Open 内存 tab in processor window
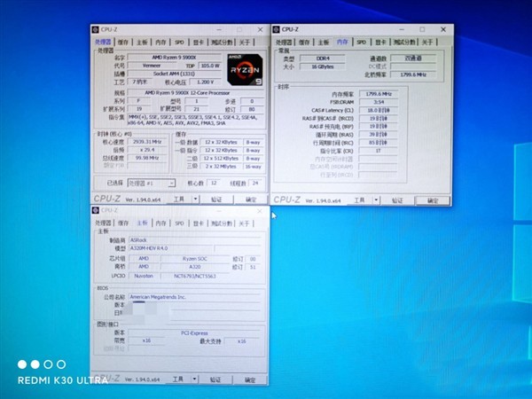532x399 pixels. coord(160,42)
